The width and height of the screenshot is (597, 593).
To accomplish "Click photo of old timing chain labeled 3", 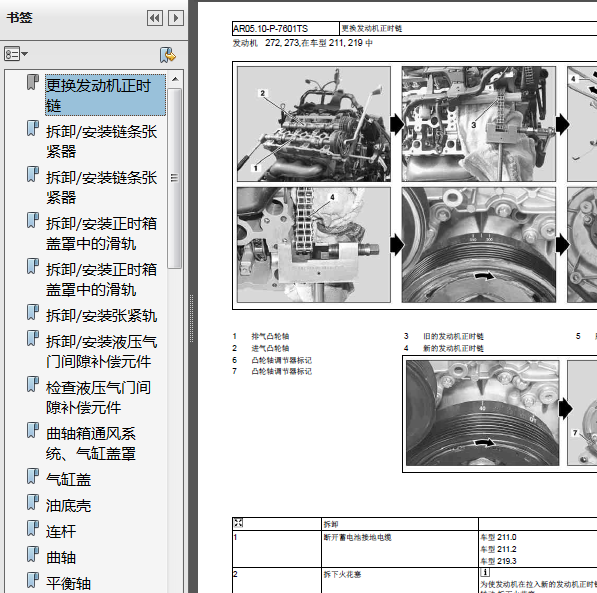I will [x=479, y=124].
